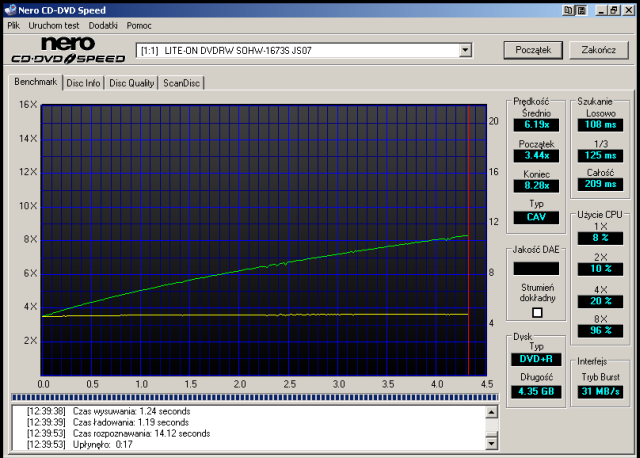Click the empty Jakość DAE field
This screenshot has height=458, width=640.
point(536,269)
